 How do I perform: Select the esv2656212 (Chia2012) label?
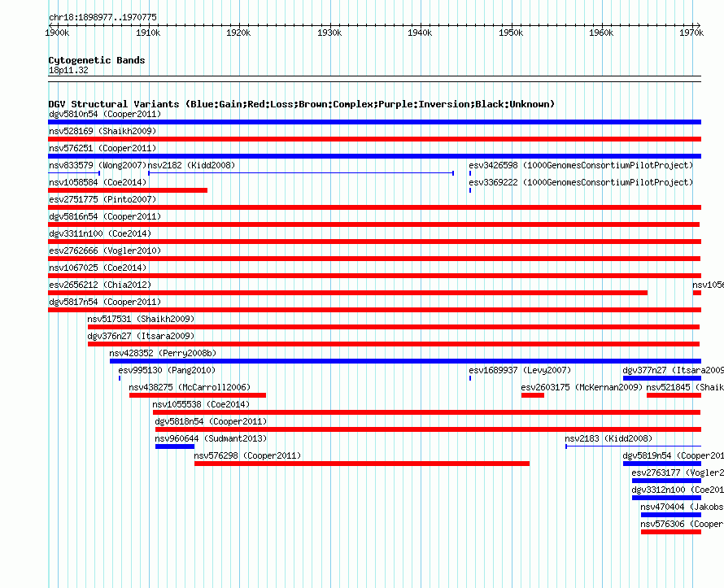pos(100,285)
